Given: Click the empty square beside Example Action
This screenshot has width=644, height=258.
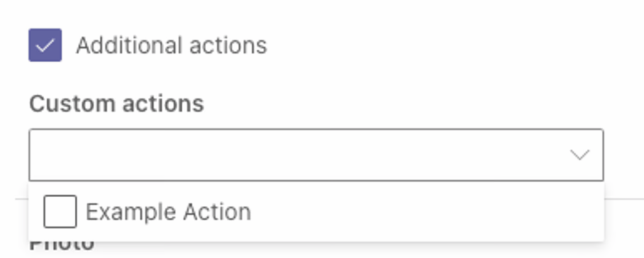Looking at the screenshot, I should tap(60, 212).
